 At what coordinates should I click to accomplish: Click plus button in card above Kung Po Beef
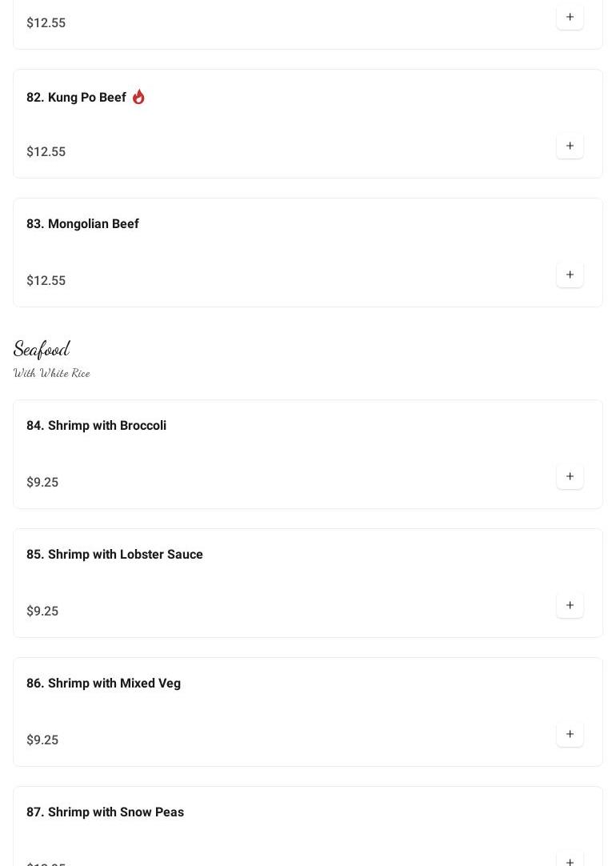(570, 17)
